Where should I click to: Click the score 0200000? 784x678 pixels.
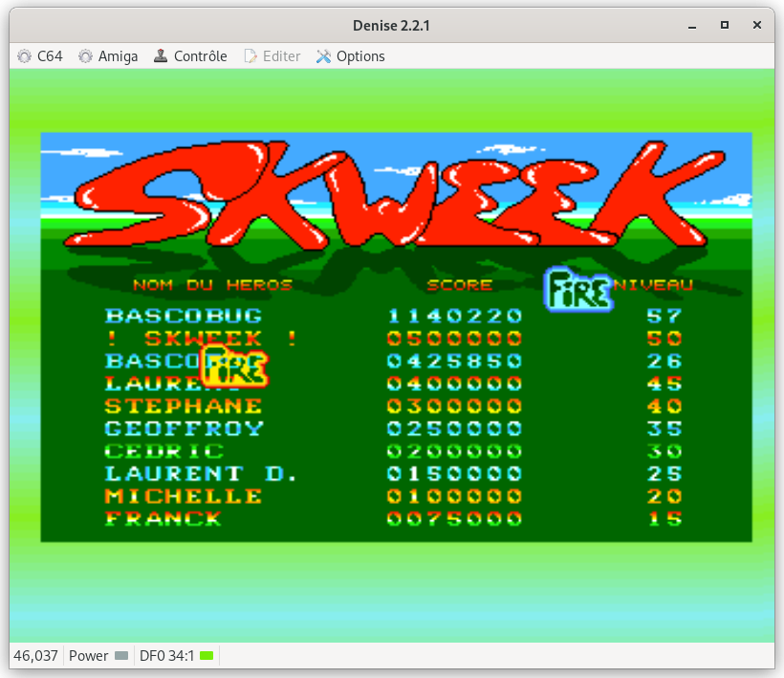click(x=454, y=451)
